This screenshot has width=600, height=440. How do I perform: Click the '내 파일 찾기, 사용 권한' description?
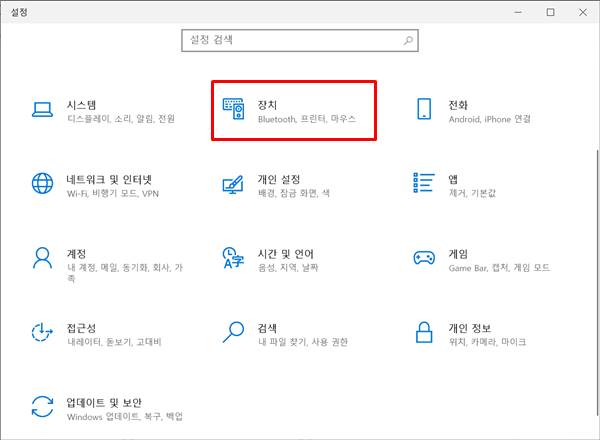click(303, 342)
